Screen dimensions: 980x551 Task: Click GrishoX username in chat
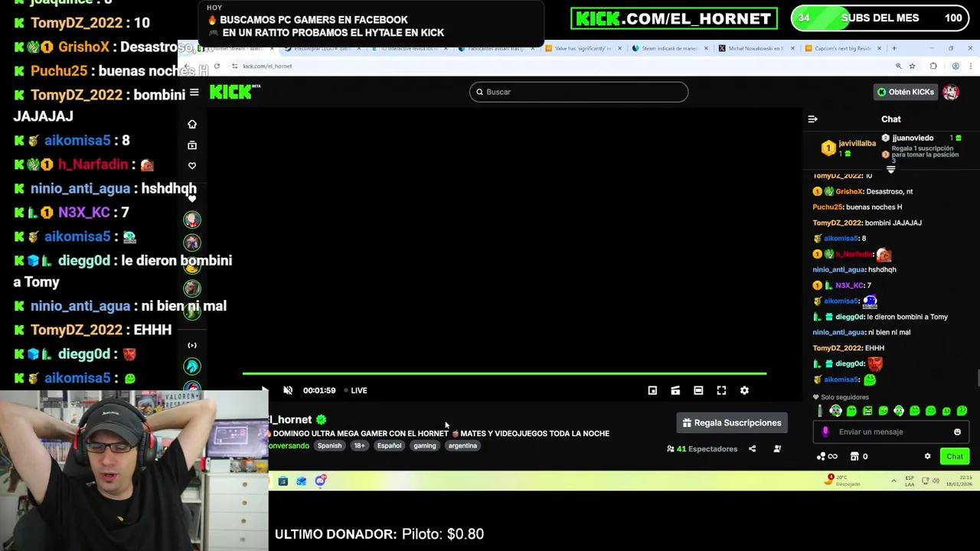click(849, 191)
